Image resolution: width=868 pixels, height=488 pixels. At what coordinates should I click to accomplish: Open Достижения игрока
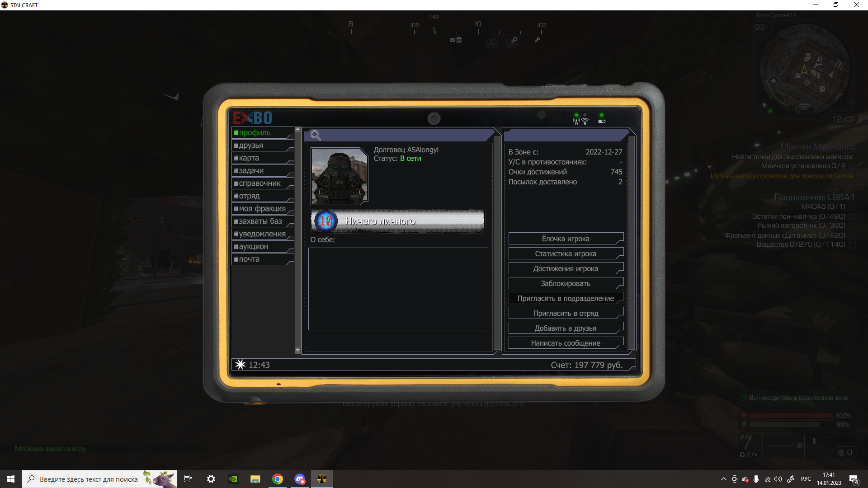(566, 268)
